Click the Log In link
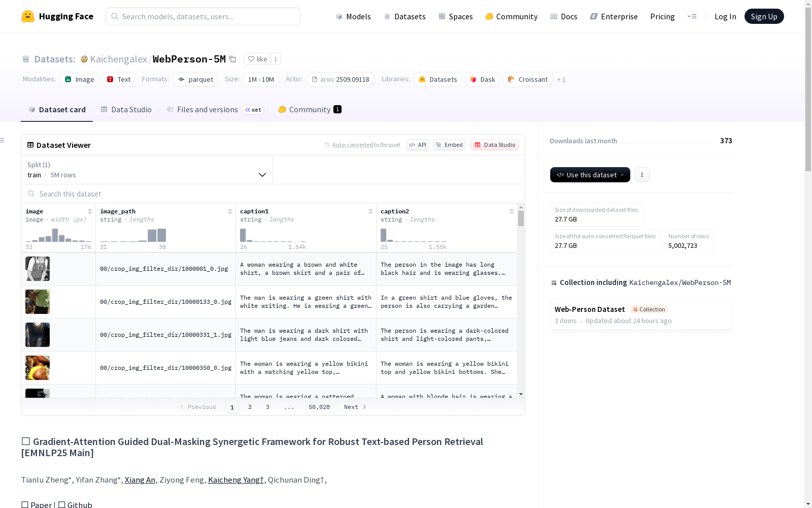 (725, 16)
